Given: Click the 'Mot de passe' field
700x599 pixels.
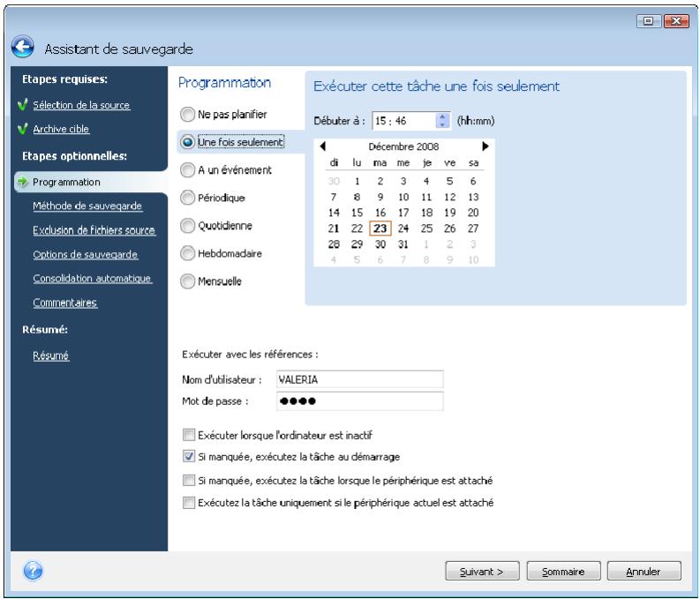Looking at the screenshot, I should (360, 401).
